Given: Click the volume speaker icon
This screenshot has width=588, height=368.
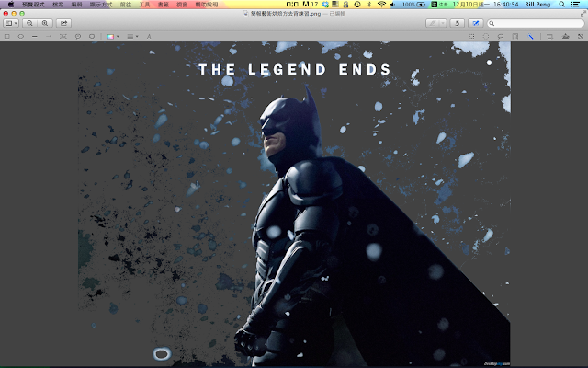Looking at the screenshot, I should pos(392,5).
